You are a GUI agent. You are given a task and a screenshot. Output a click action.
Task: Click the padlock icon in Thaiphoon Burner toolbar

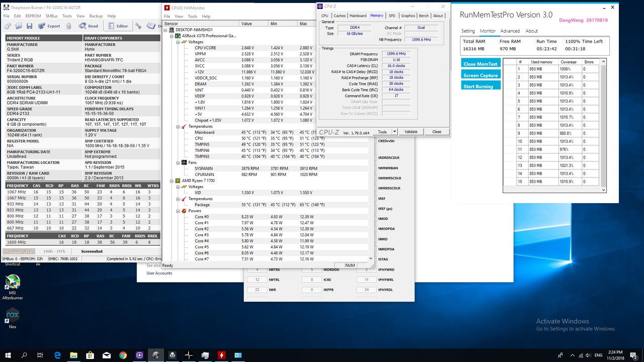70,26
